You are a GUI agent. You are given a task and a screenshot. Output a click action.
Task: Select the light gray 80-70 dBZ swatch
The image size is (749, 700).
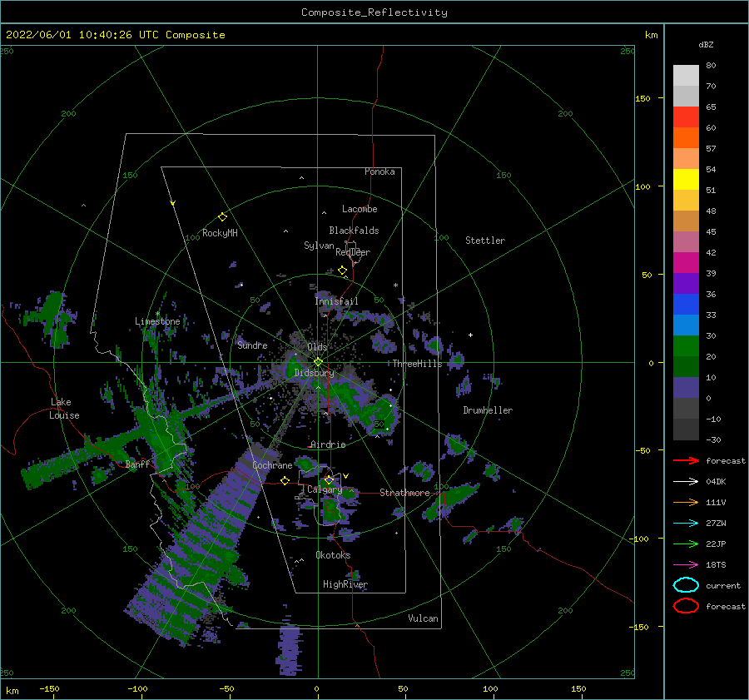[686, 76]
